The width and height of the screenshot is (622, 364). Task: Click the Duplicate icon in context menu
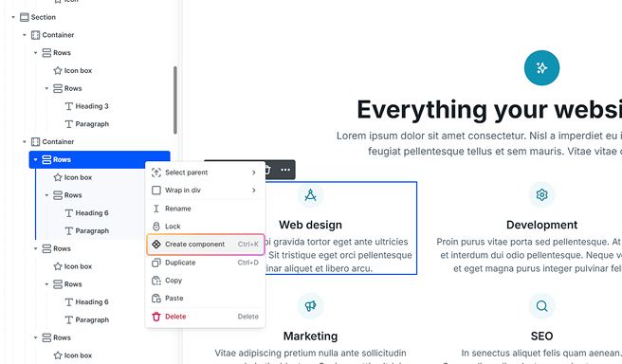tap(156, 263)
